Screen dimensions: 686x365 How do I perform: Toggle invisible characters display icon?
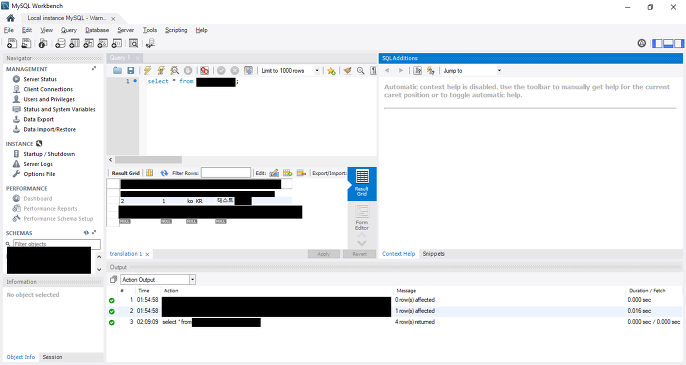373,70
